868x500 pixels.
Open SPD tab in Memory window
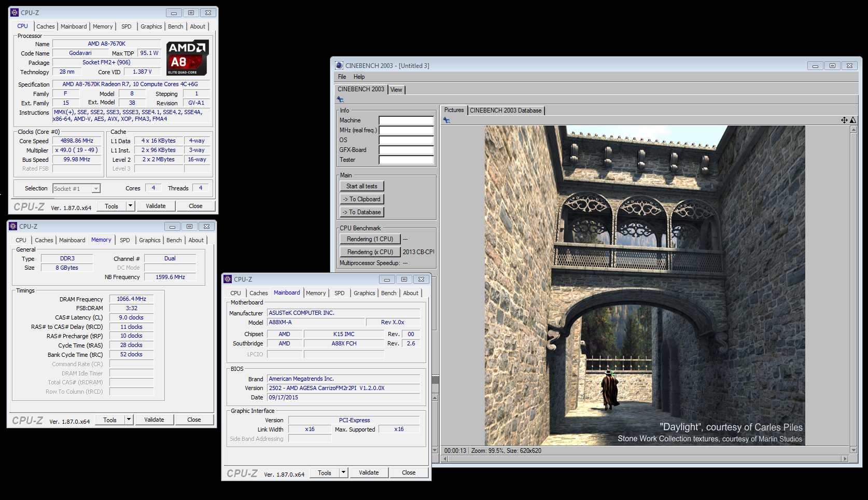click(125, 240)
